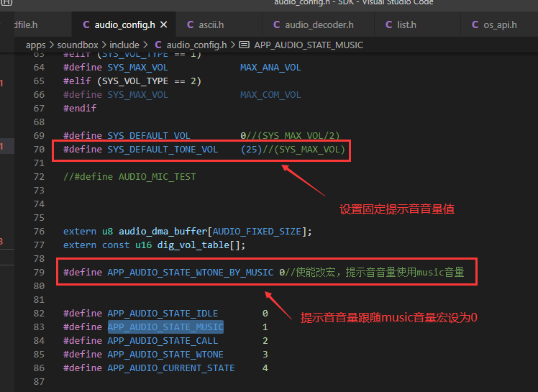This screenshot has height=392, width=538.
Task: Click APP_AUDIO_STATE_WTONE on line 85
Action: coord(165,355)
